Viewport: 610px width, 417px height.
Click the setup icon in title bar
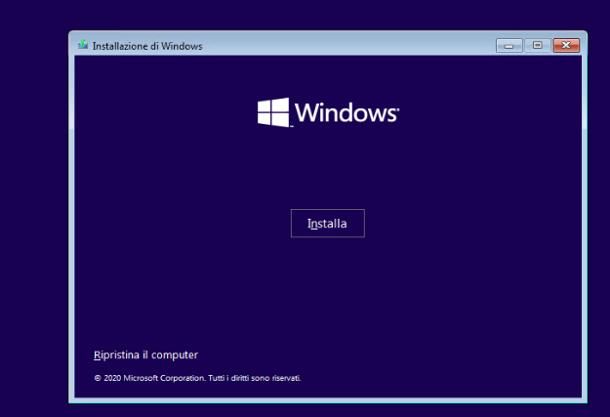point(83,45)
